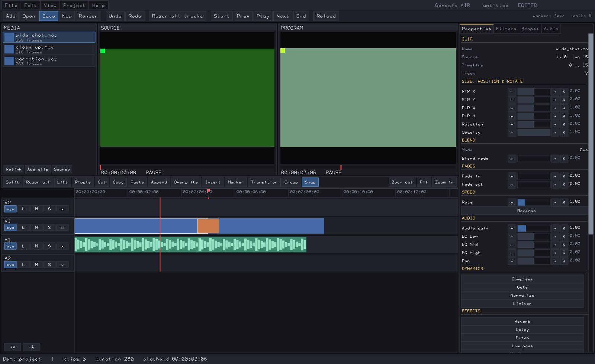Image resolution: width=595 pixels, height=364 pixels.
Task: Toggle eye button on track A2
Action: pyautogui.click(x=10, y=265)
